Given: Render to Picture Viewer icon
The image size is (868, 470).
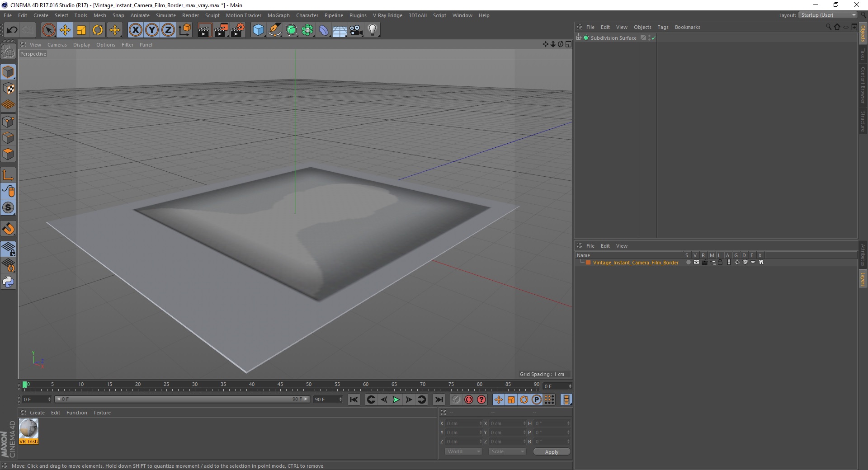Looking at the screenshot, I should coord(221,30).
